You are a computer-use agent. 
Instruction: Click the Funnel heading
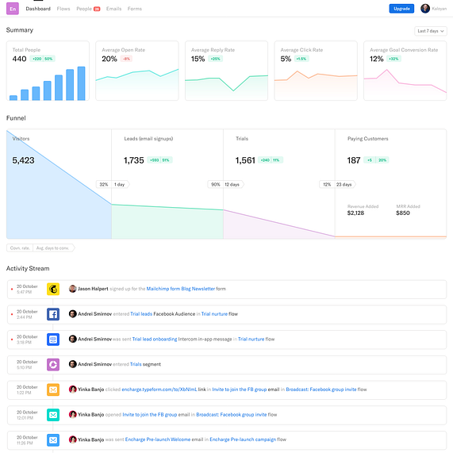click(x=16, y=118)
